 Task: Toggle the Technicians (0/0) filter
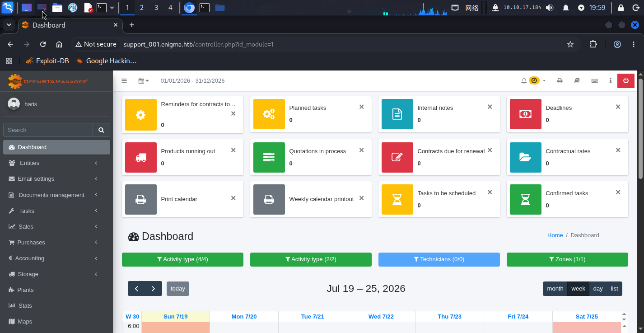[439, 259]
